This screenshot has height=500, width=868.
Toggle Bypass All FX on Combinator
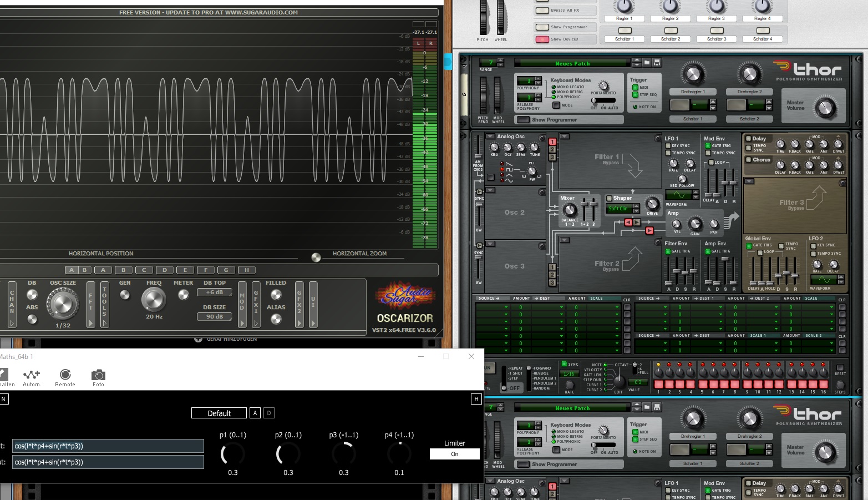[542, 11]
